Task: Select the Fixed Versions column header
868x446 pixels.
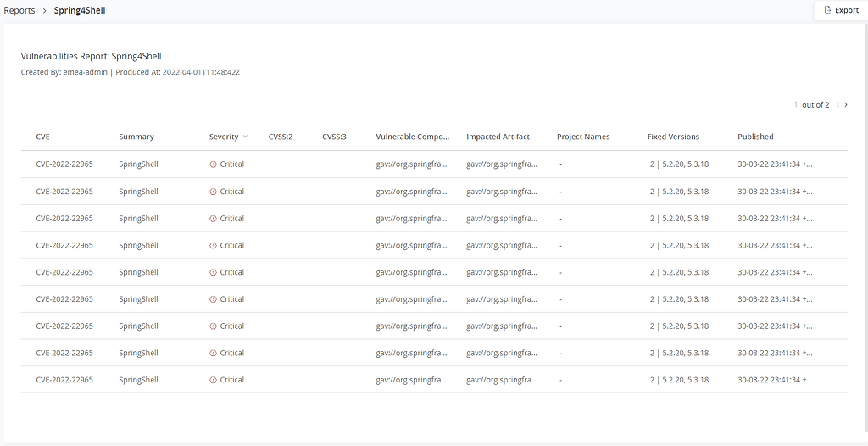Action: [673, 137]
